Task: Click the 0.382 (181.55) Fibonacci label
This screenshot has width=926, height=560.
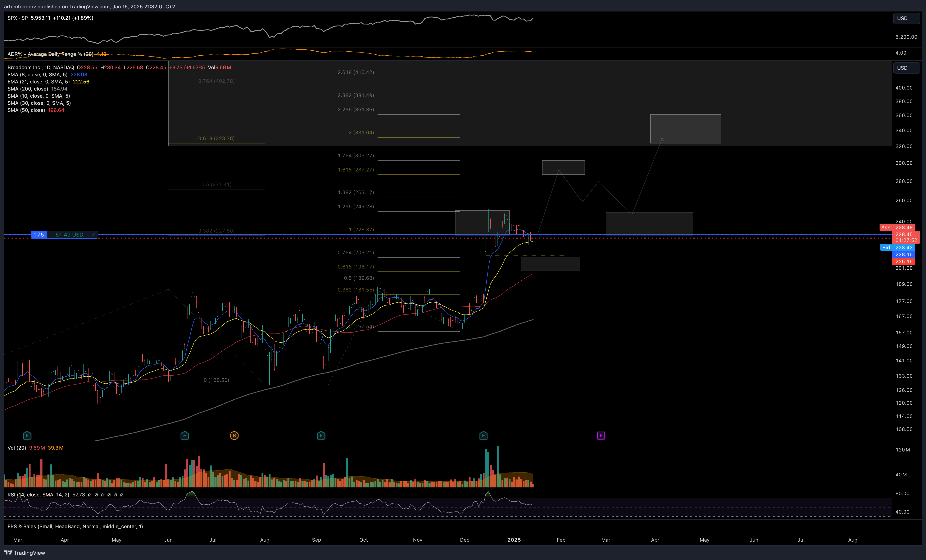Action: coord(355,290)
